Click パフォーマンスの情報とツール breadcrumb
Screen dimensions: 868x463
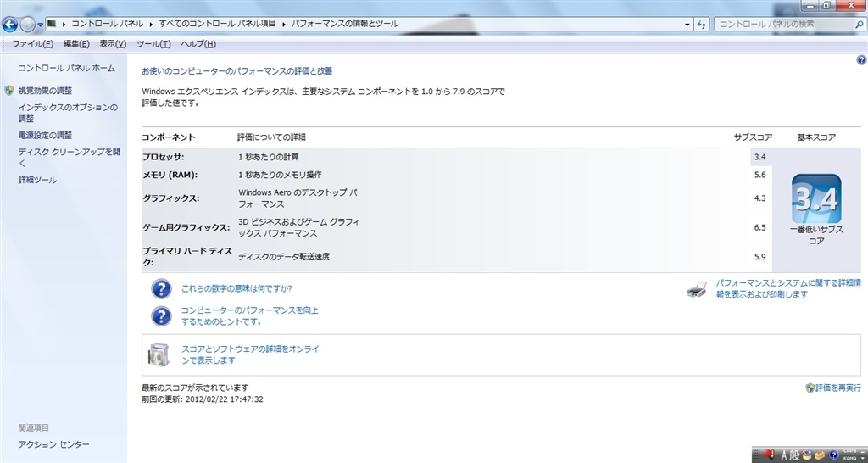click(345, 24)
